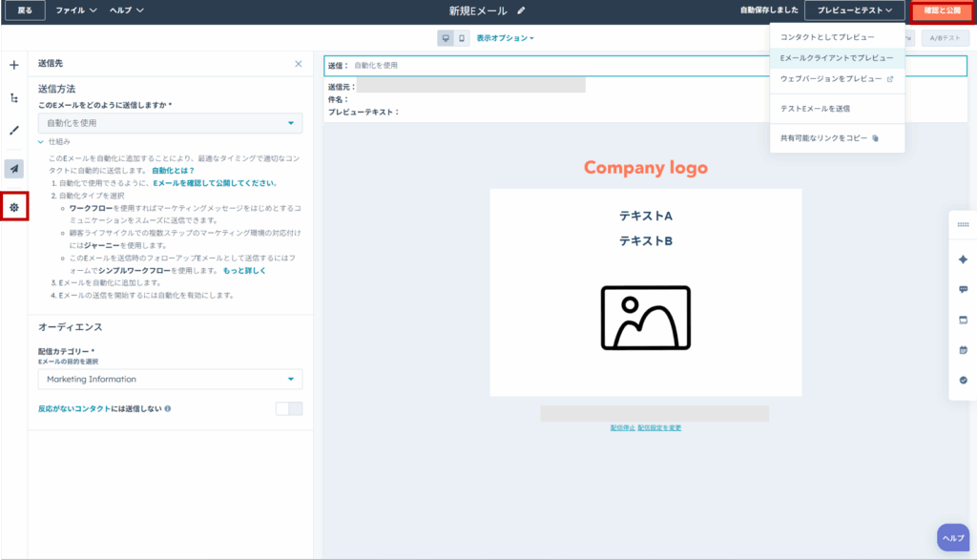Expand the 表示オプション dropdown
The height and width of the screenshot is (560, 977).
tap(505, 38)
